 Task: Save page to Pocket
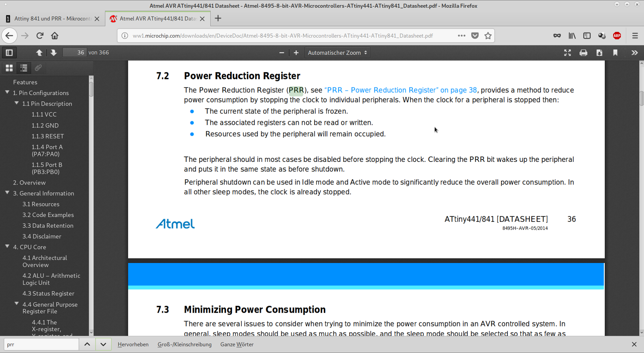pos(475,36)
